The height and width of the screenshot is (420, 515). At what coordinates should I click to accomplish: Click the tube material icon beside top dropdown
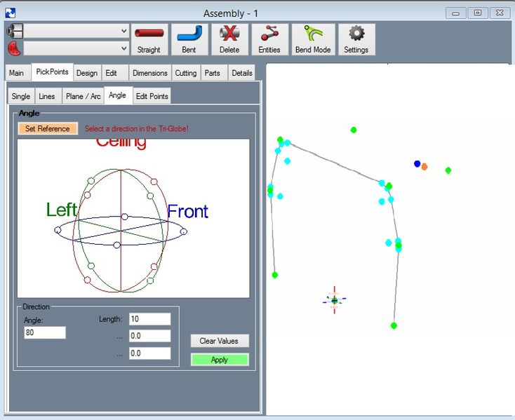pos(15,31)
